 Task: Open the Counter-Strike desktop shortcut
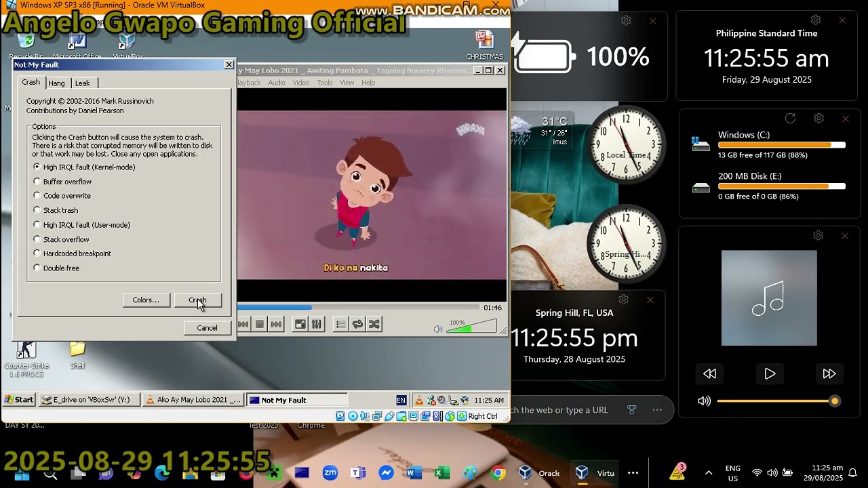[x=26, y=359]
